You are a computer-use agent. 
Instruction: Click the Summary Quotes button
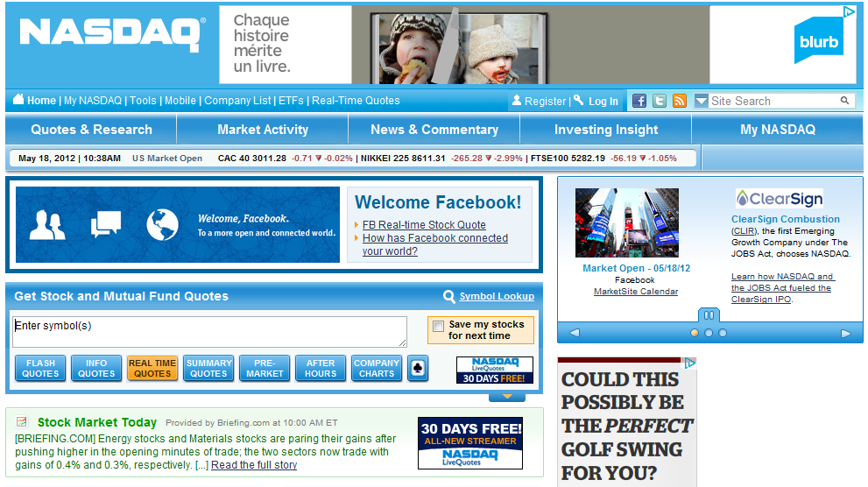[x=208, y=368]
